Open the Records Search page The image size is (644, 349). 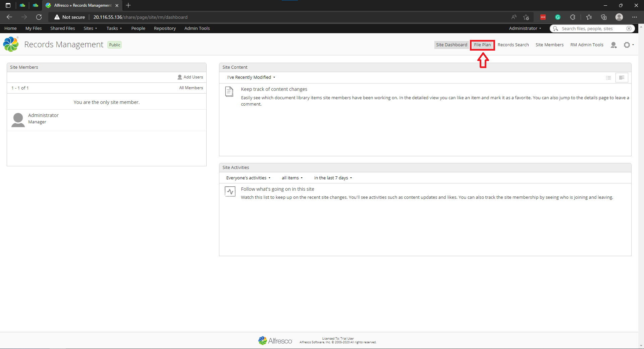(x=513, y=45)
